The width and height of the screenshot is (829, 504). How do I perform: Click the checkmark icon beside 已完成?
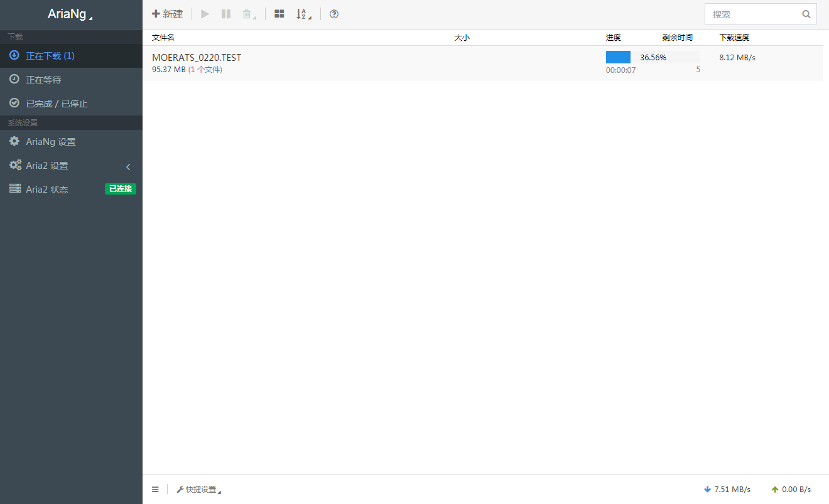click(x=14, y=103)
